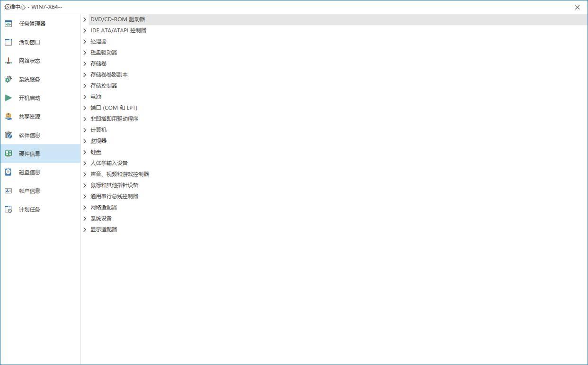This screenshot has height=365, width=588.
Task: Click the 活动窗口 window icon
Action: click(x=8, y=42)
